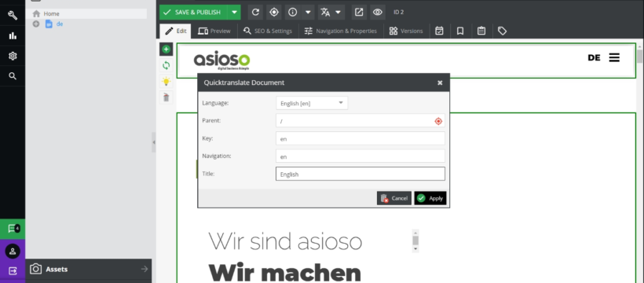The width and height of the screenshot is (644, 283).
Task: Click the Navigation input field
Action: click(360, 156)
